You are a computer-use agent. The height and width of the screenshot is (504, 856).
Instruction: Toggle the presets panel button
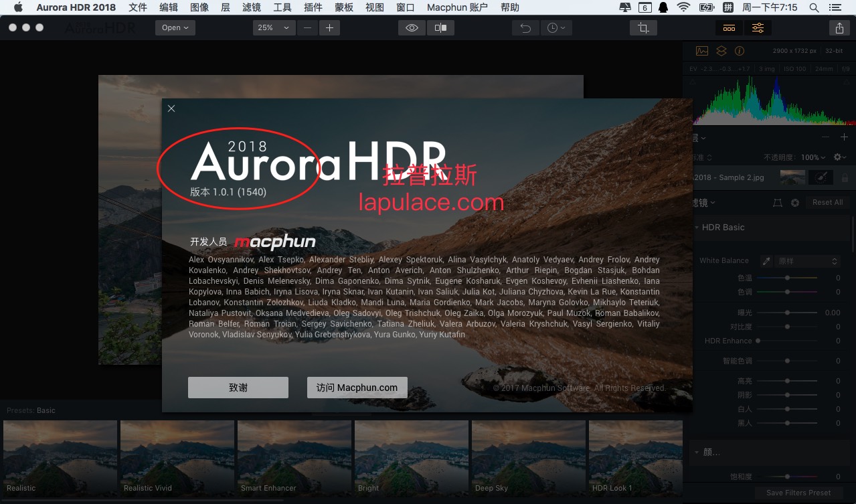pyautogui.click(x=729, y=28)
